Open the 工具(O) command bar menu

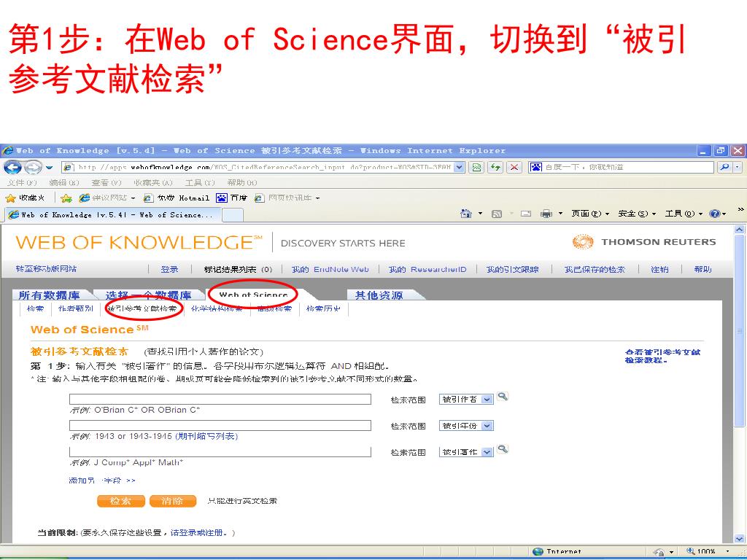coord(684,214)
